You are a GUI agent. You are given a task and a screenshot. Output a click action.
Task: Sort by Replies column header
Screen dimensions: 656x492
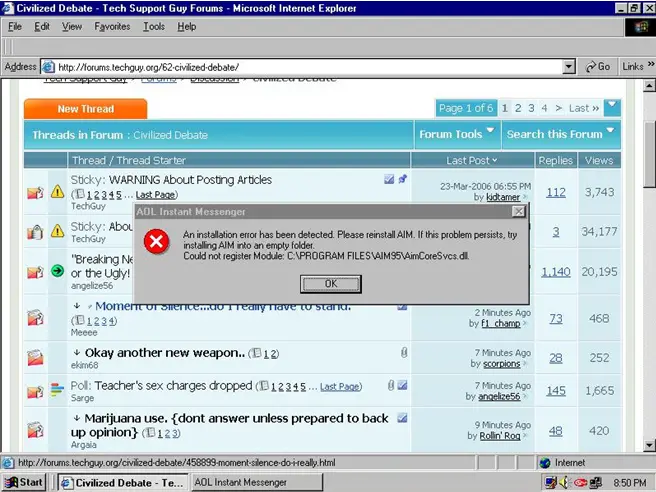click(556, 160)
